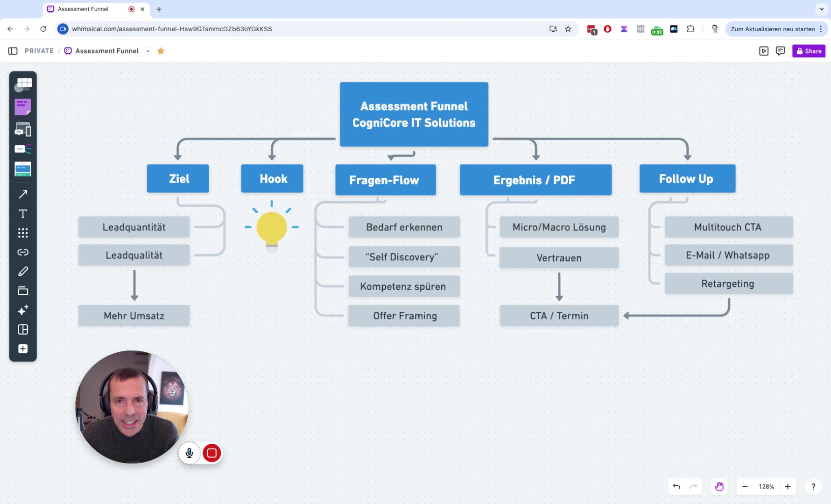Image resolution: width=831 pixels, height=504 pixels.
Task: Click Zum Aktualisieren neu starten button
Action: pos(772,29)
